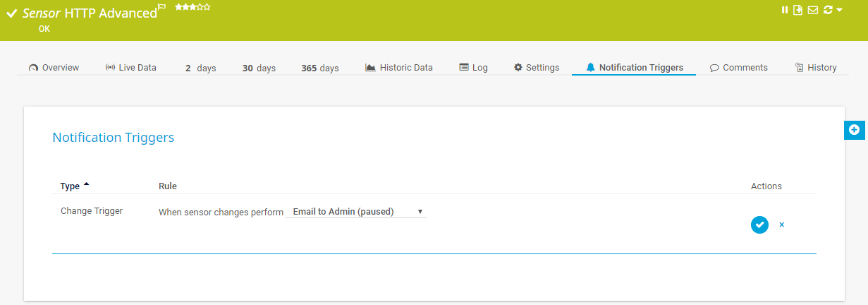Open the Historic Data tab

[399, 68]
